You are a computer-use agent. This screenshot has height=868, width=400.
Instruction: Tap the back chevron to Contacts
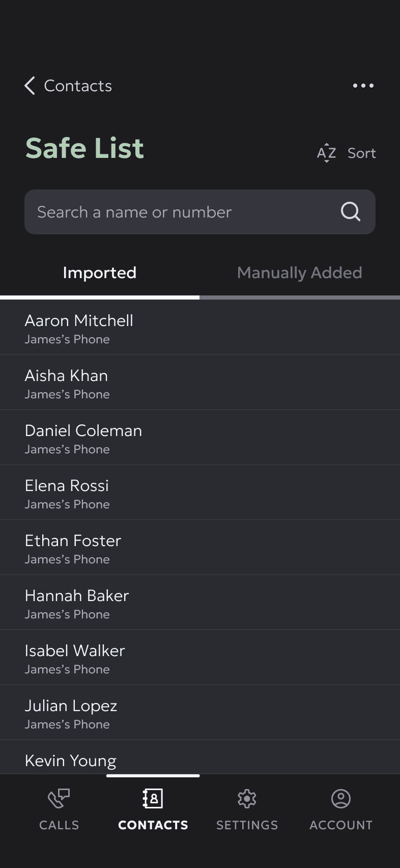click(x=30, y=86)
